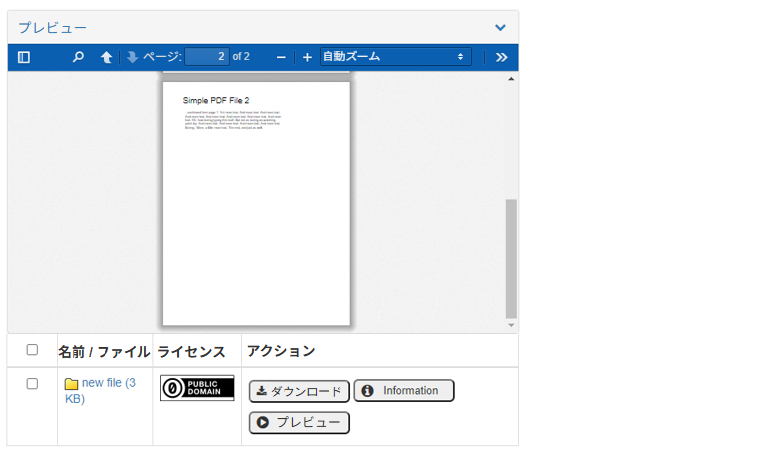The width and height of the screenshot is (783, 452).
Task: Zoom in with the plus button
Action: [x=307, y=57]
